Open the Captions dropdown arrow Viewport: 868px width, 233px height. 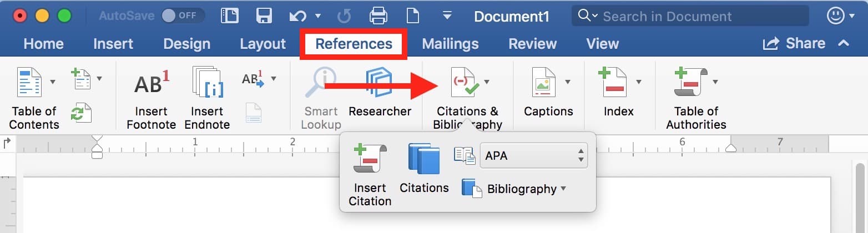pos(568,82)
